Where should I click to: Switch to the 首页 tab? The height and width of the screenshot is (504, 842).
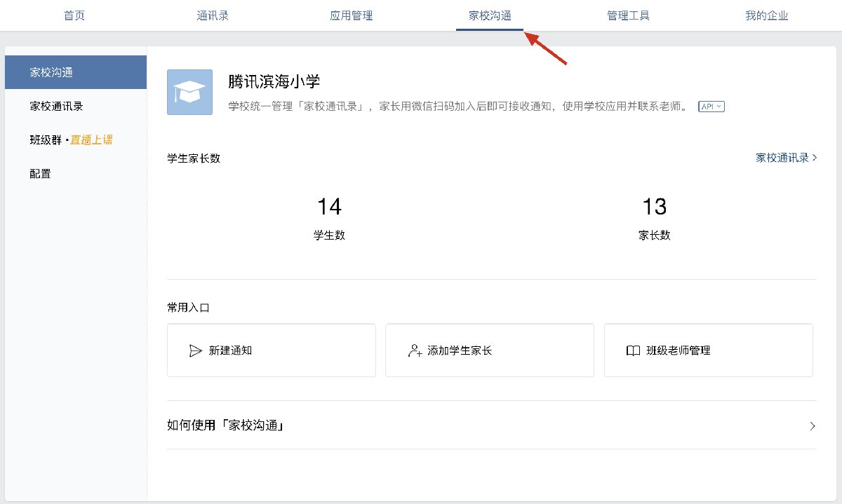(x=74, y=15)
